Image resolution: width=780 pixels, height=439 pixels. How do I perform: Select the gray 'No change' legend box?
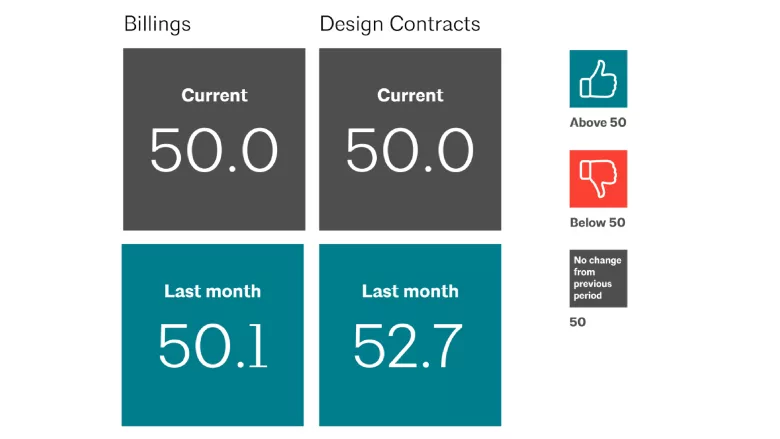[x=598, y=278]
